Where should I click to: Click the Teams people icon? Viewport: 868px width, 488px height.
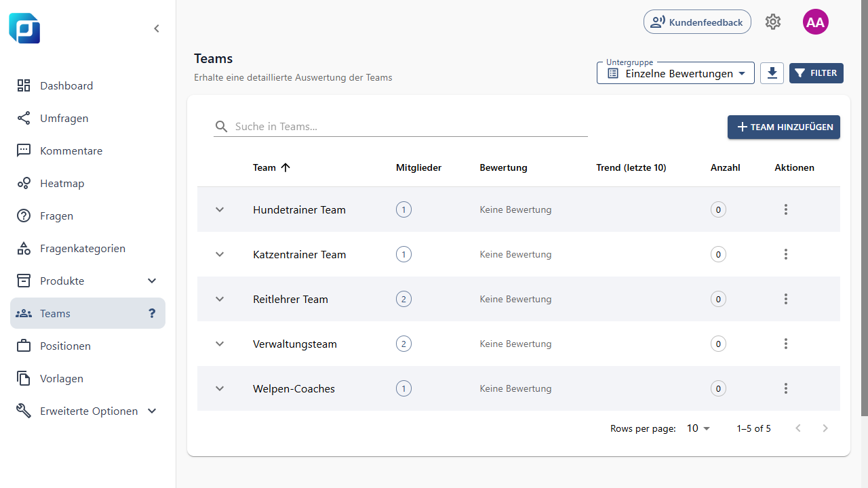click(24, 313)
